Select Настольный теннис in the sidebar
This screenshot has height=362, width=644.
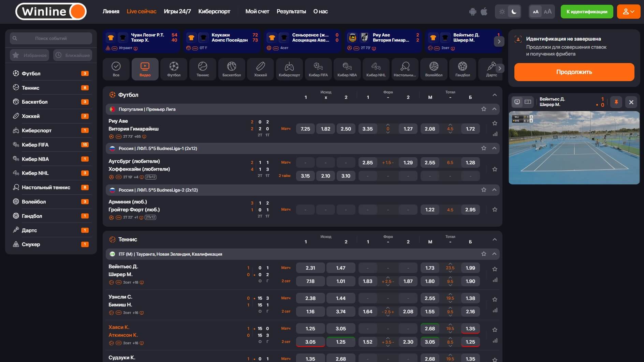click(51, 187)
